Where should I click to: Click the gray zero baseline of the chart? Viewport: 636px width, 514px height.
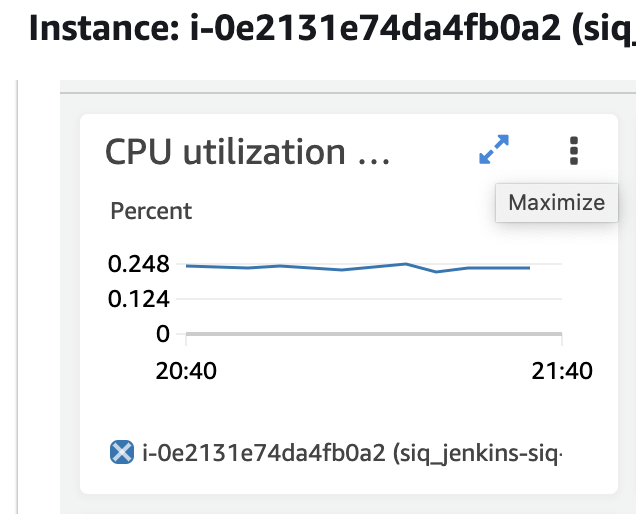(374, 334)
